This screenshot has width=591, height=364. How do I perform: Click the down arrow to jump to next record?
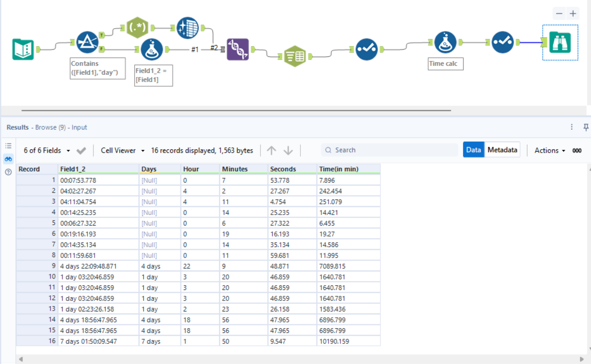[x=288, y=150]
